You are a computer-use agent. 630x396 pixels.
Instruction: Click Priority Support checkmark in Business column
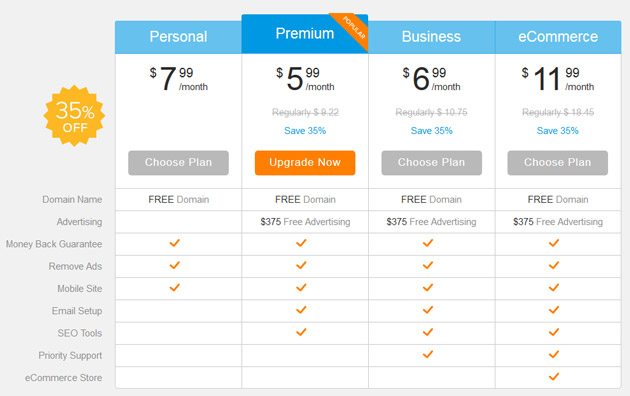coord(428,354)
